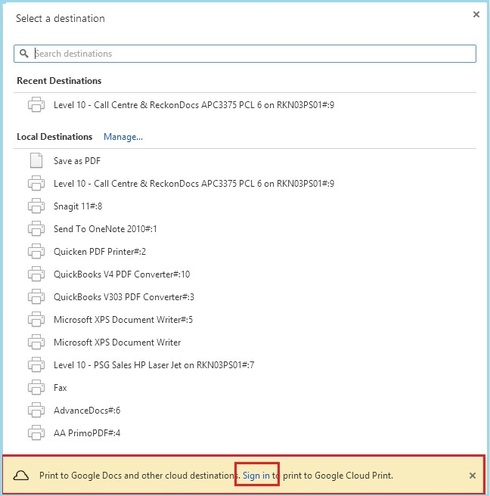Screen dimensions: 490x496
Task: Click the printer icon of the recent Level 10 Call Centre destination
Action: 36,105
